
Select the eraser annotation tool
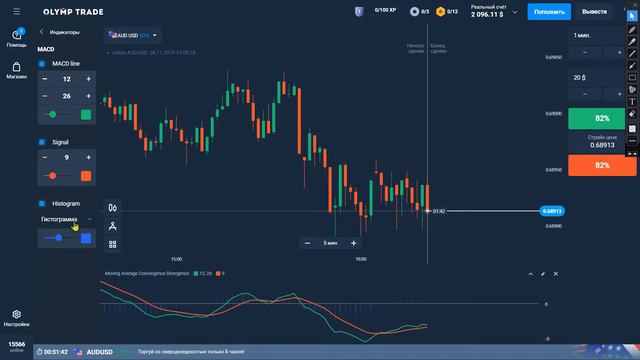tap(632, 114)
